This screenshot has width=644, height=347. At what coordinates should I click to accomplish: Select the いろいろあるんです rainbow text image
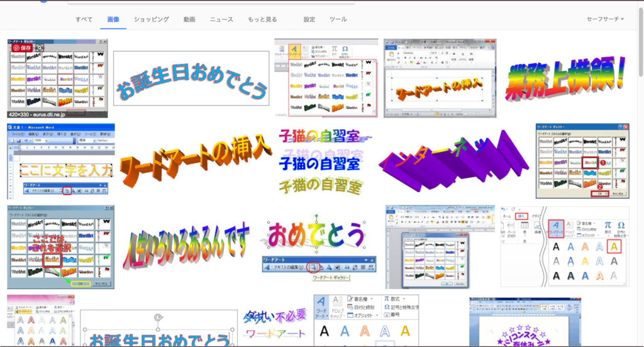[187, 246]
